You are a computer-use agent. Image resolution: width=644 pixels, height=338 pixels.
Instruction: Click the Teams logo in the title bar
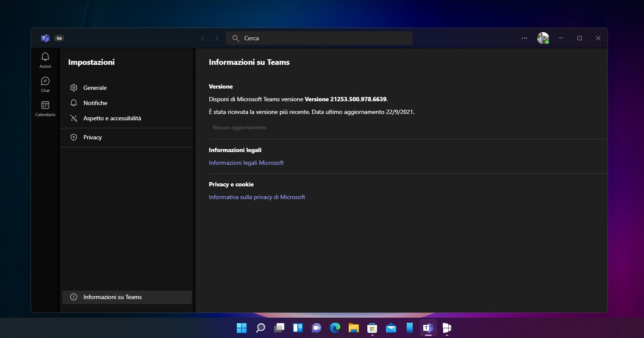click(x=45, y=38)
